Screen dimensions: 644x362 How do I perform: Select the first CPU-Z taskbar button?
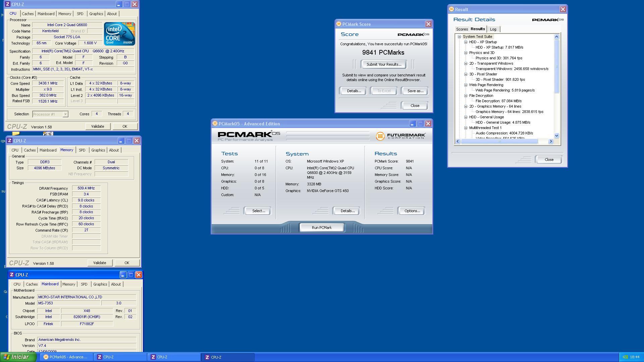[x=120, y=357]
